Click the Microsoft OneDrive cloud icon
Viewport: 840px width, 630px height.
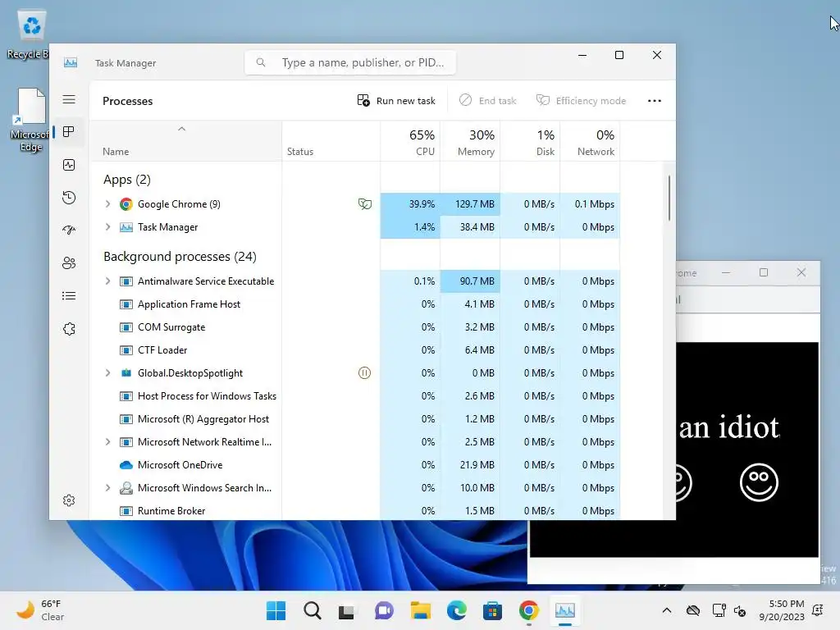(126, 465)
